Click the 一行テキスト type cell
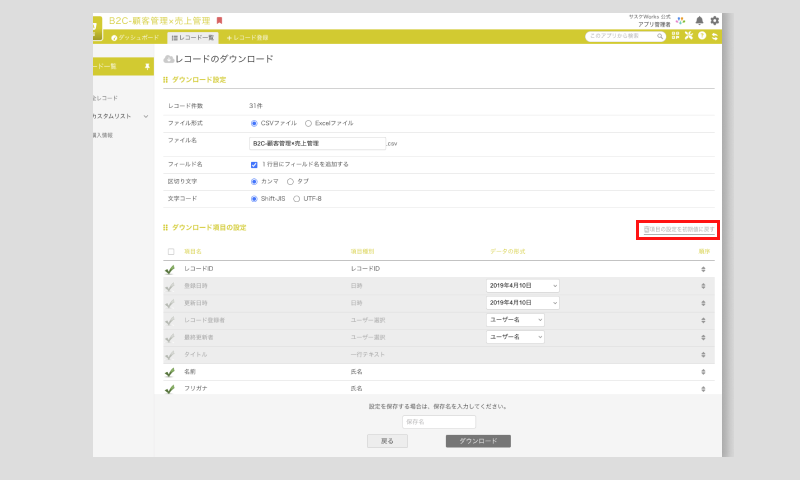 click(x=367, y=355)
